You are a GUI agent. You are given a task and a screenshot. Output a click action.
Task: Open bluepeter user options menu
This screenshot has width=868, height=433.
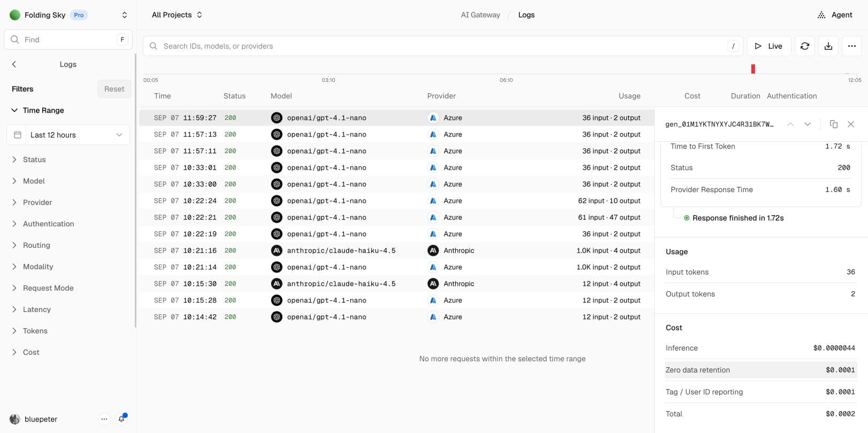coord(104,419)
